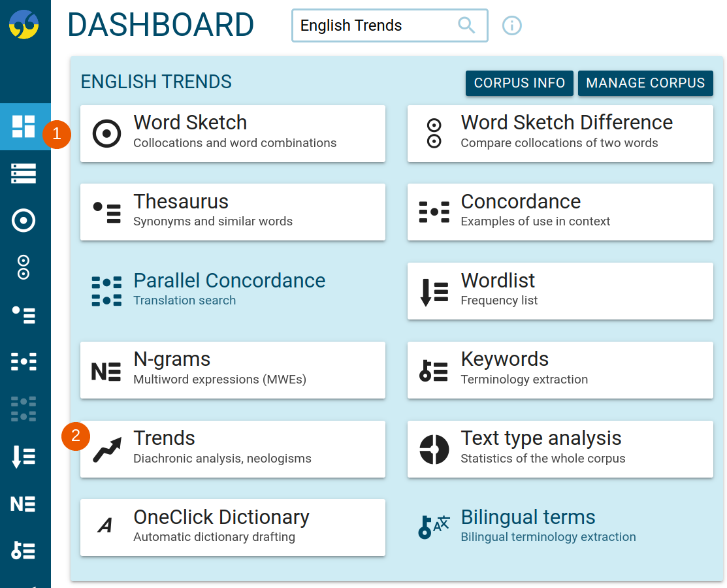Open Thesaurus icon in sidebar
The width and height of the screenshot is (727, 588).
(x=24, y=315)
